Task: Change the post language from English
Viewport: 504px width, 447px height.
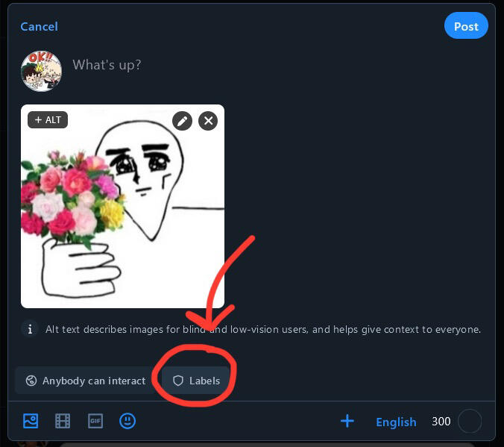Action: 396,422
